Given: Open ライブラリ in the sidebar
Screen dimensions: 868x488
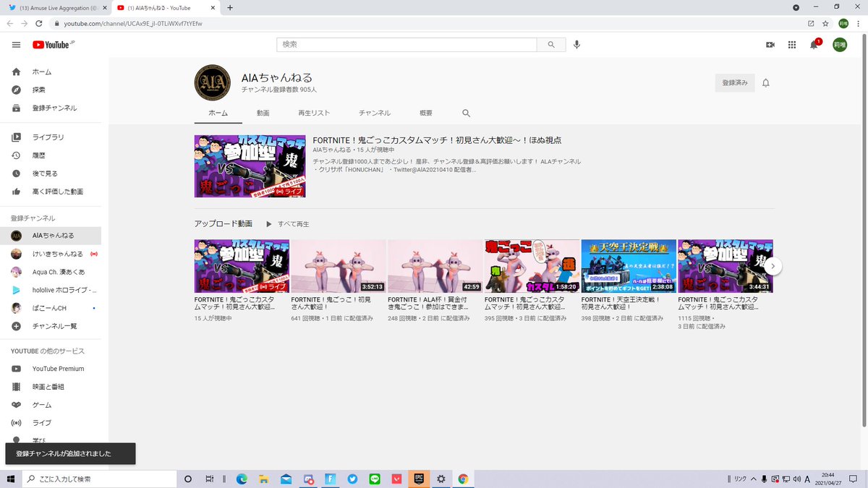Looking at the screenshot, I should [x=51, y=137].
